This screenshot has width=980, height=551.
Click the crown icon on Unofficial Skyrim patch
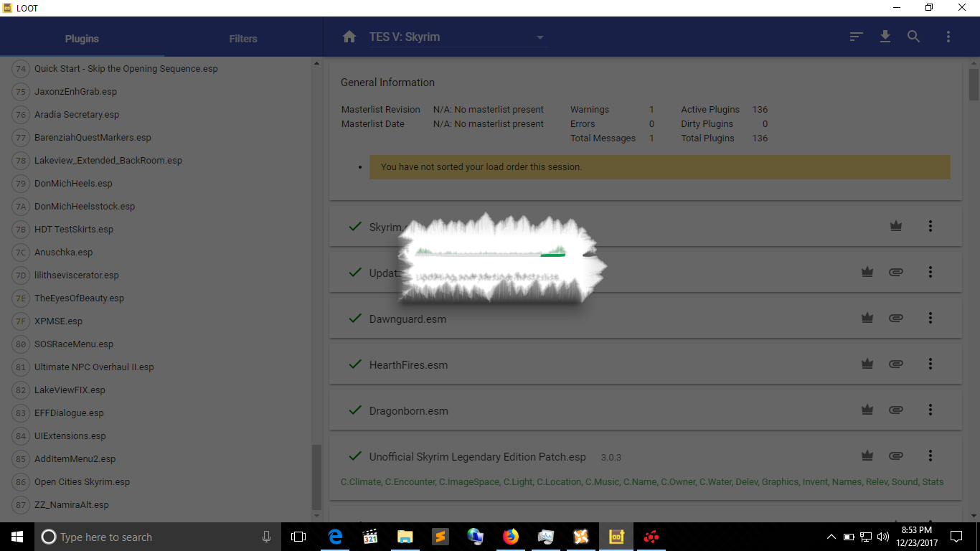point(867,456)
